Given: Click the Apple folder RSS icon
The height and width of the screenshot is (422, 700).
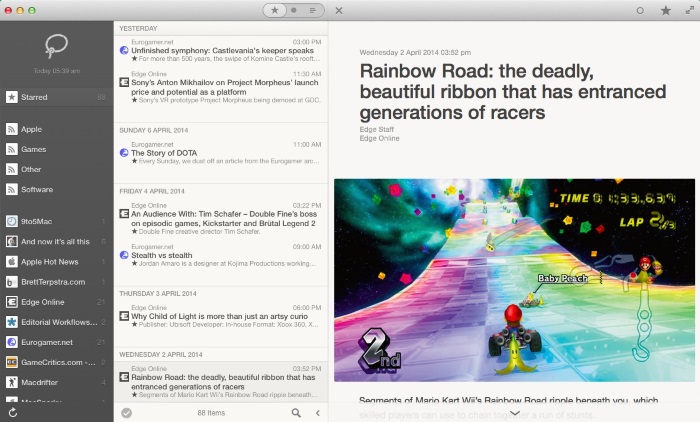Looking at the screenshot, I should pyautogui.click(x=12, y=129).
